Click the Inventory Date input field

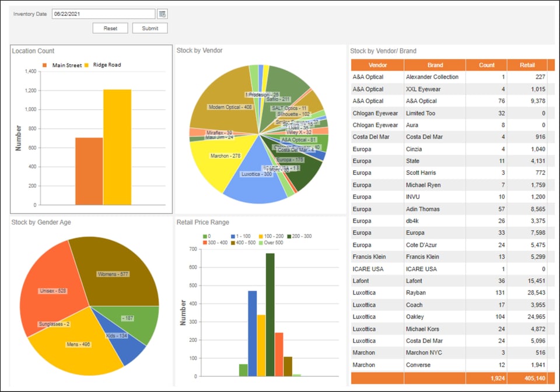(104, 14)
